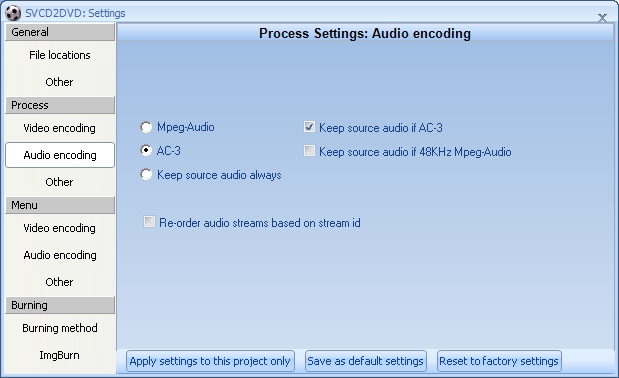The width and height of the screenshot is (619, 378).
Task: Choose Keep source audio always
Action: coord(146,175)
